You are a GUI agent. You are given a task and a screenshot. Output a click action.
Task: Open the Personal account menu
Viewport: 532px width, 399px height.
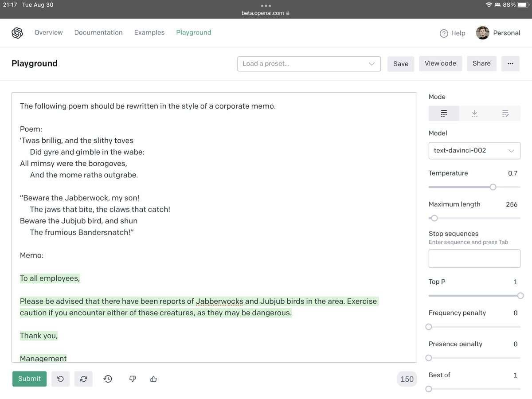(498, 33)
